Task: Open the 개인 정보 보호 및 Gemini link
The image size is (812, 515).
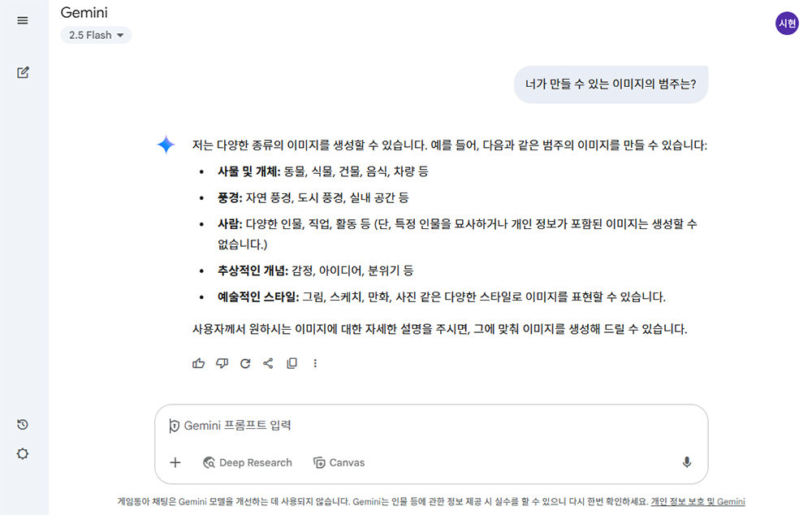Action: click(698, 502)
